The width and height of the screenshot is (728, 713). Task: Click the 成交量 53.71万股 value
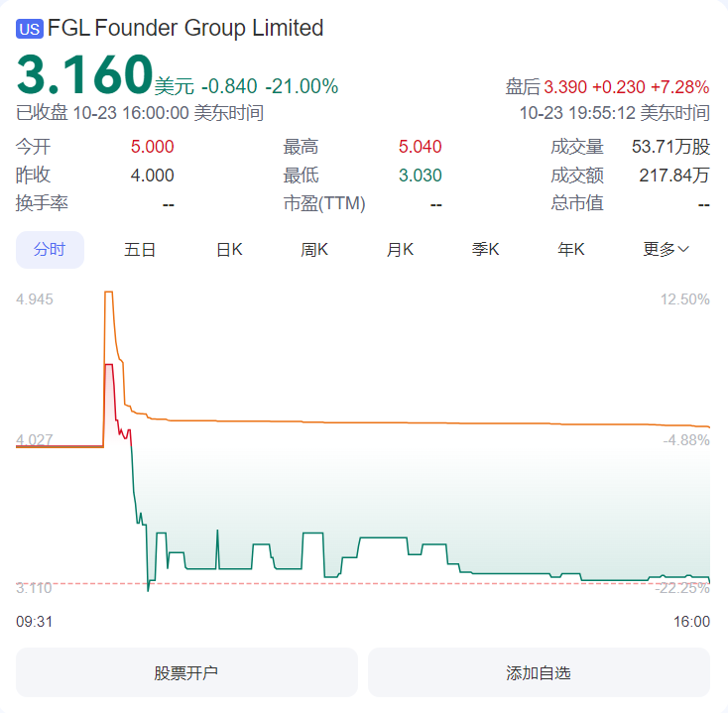coord(670,148)
